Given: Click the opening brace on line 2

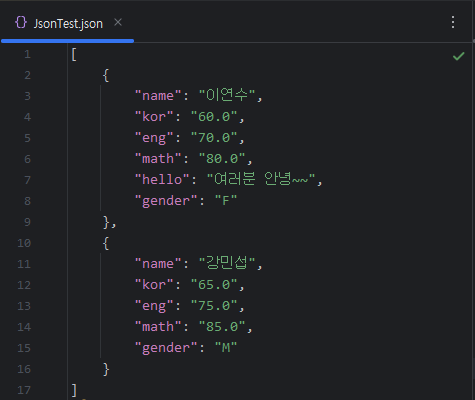Looking at the screenshot, I should tap(106, 75).
